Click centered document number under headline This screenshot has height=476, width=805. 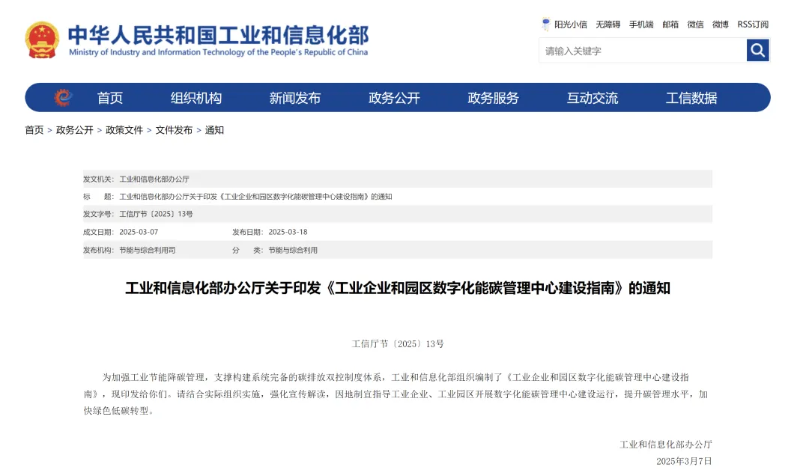pos(398,344)
